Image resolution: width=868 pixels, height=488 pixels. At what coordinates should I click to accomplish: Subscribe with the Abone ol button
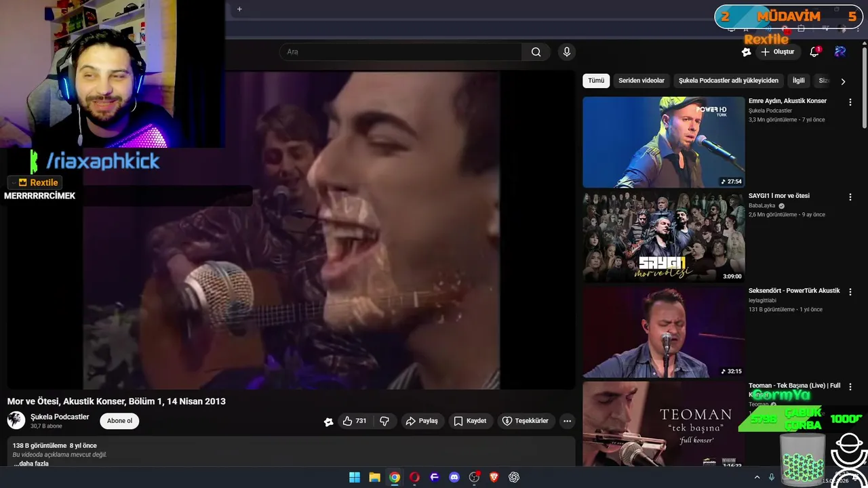[x=119, y=421]
